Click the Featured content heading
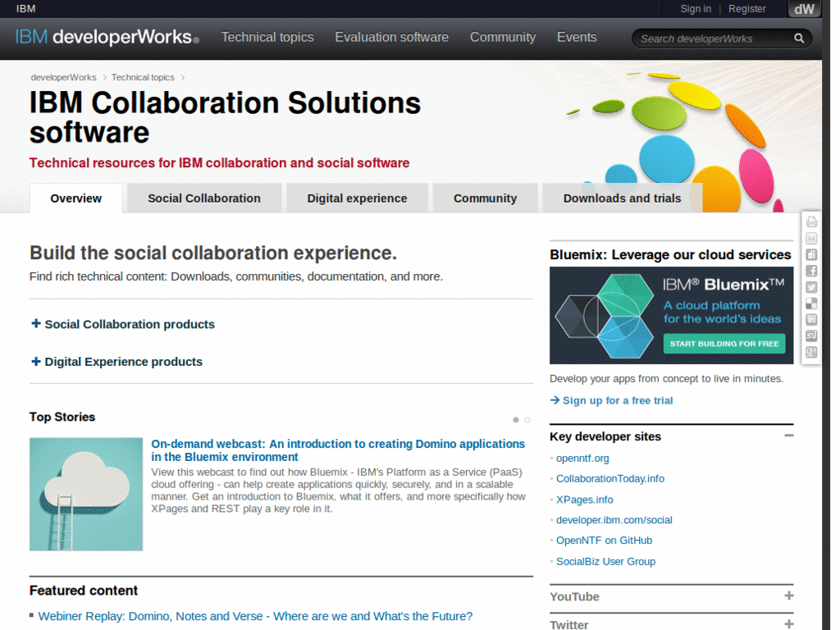Screen dimensions: 840x630 coord(84,591)
